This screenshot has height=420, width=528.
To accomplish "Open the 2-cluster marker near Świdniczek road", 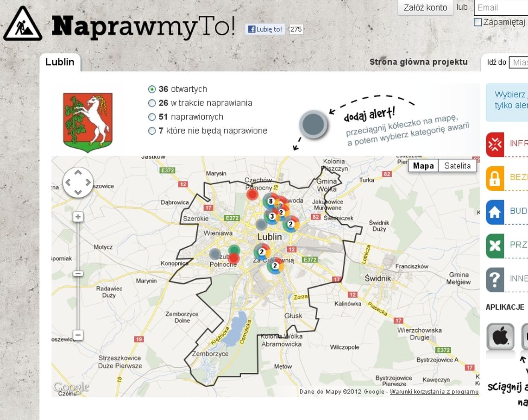I will pos(290,224).
